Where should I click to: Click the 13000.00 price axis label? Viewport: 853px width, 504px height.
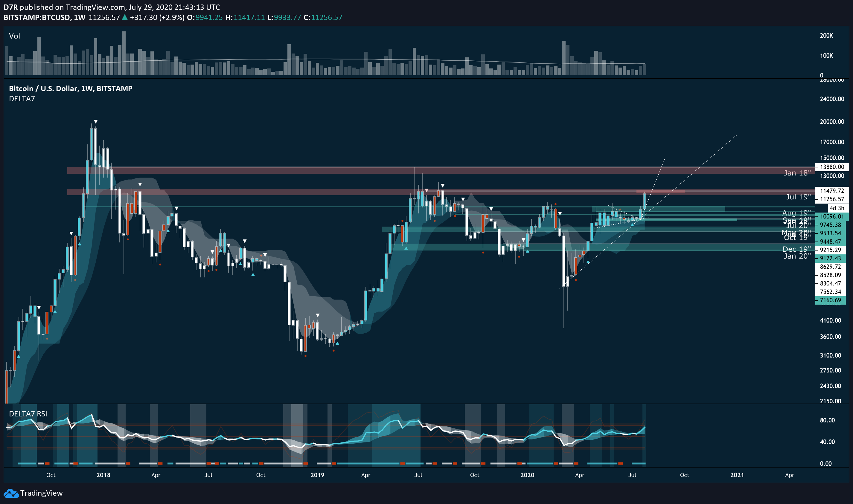pos(832,175)
